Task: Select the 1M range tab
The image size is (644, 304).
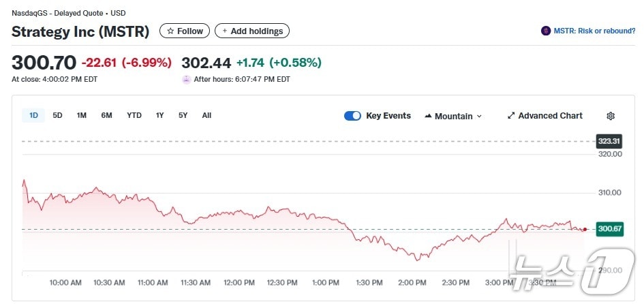Action: click(82, 115)
